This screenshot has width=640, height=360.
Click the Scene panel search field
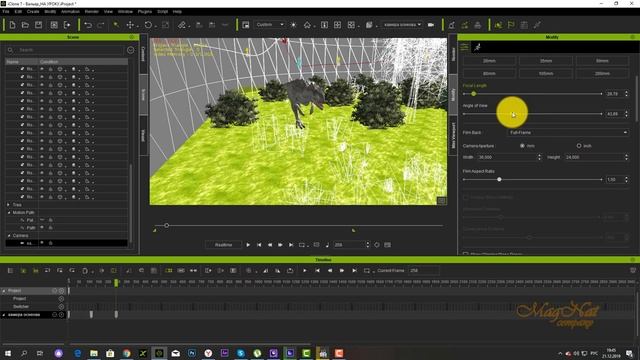[69, 50]
